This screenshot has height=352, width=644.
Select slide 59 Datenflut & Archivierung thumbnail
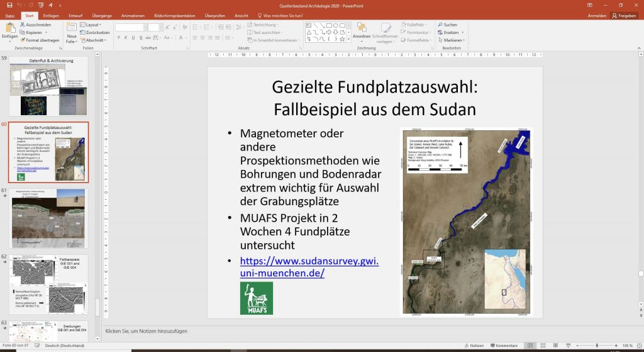(x=48, y=86)
